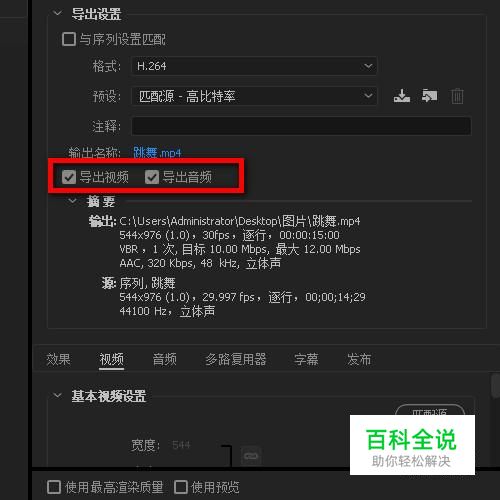Switch to the 音频 tab
This screenshot has height=500, width=500.
(165, 359)
